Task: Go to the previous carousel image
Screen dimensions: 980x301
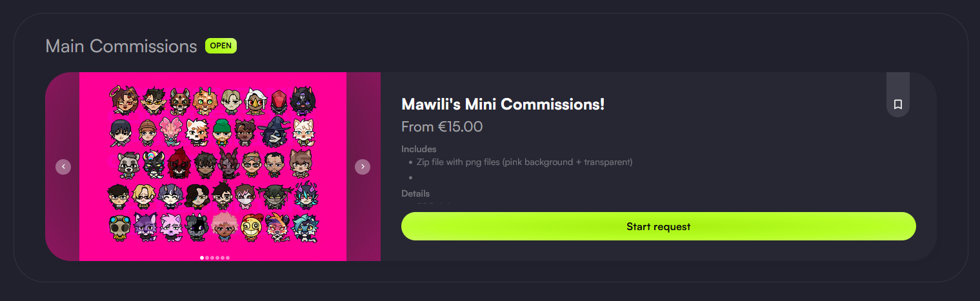Action: (x=63, y=167)
